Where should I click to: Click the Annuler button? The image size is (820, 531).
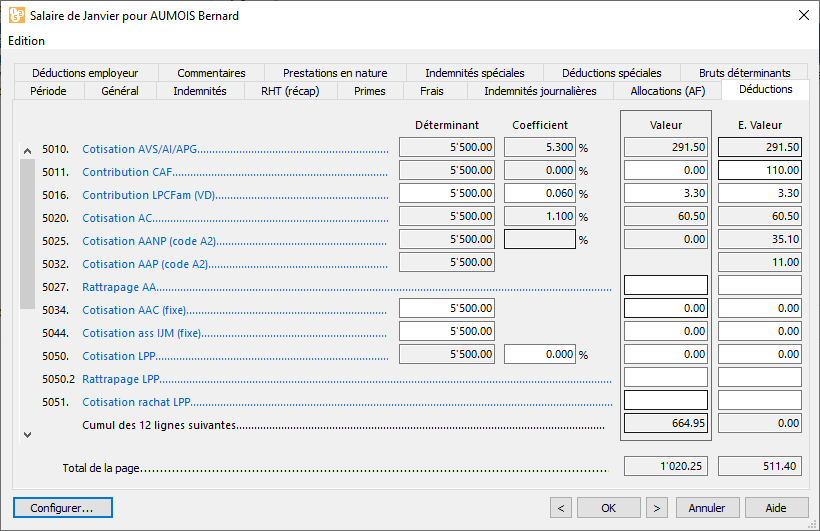[x=707, y=507]
